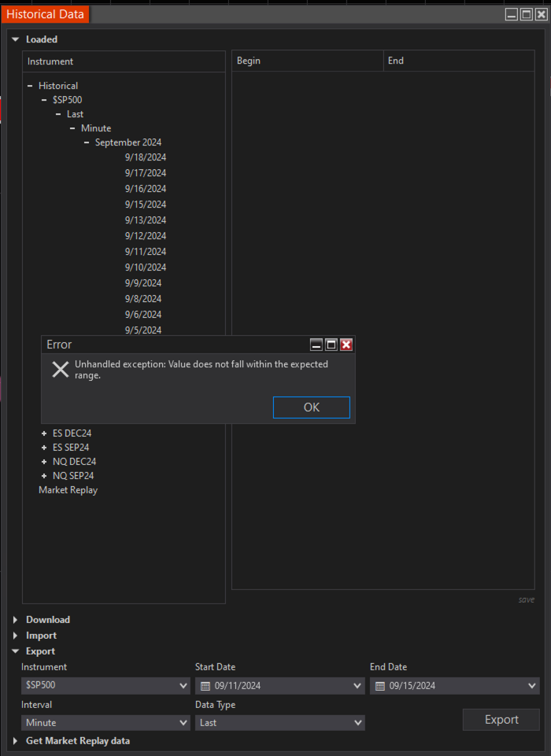Select the 9/15/2024 entry
Viewport: 551px width, 756px height.
(x=146, y=205)
